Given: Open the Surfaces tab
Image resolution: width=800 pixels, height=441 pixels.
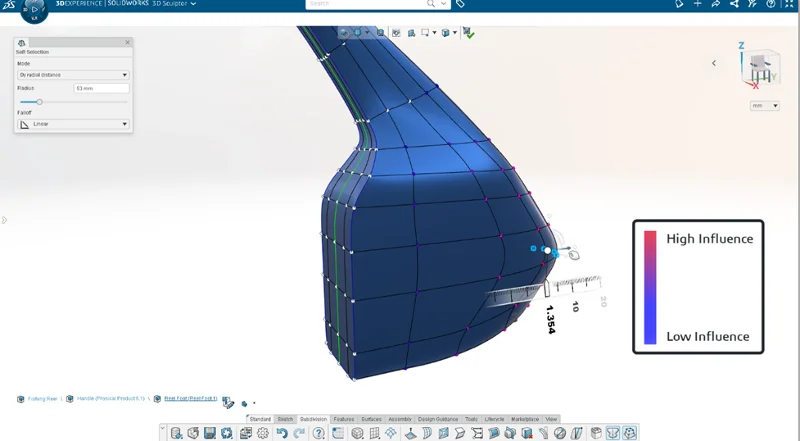Looking at the screenshot, I should point(372,419).
